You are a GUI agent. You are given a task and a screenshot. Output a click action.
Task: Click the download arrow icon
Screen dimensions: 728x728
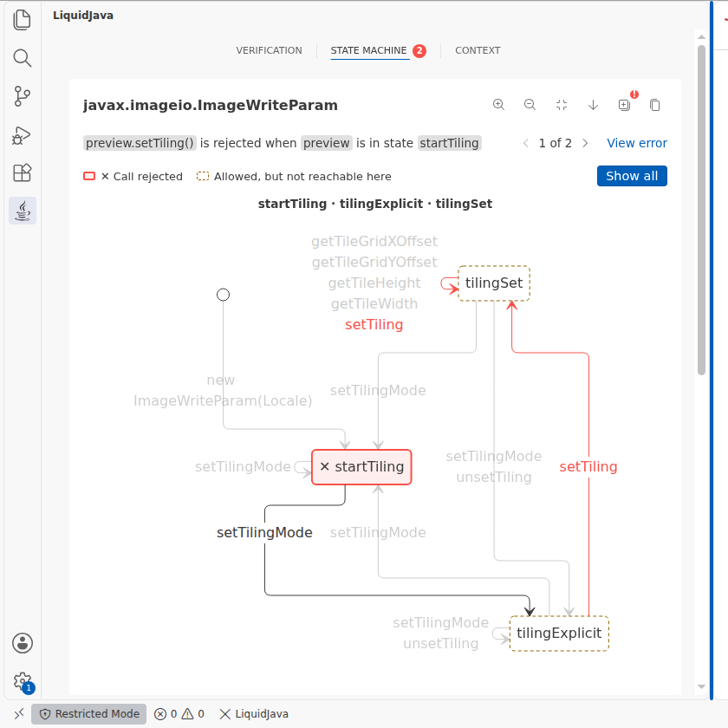pyautogui.click(x=593, y=105)
